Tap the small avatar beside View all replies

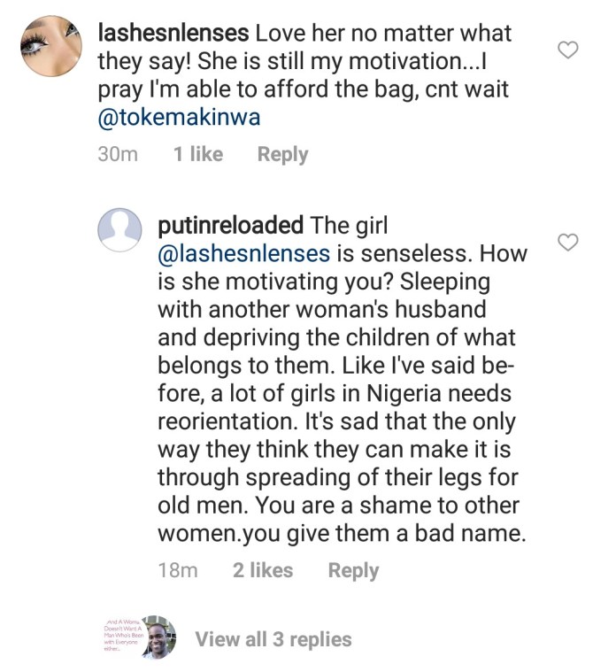(x=159, y=637)
